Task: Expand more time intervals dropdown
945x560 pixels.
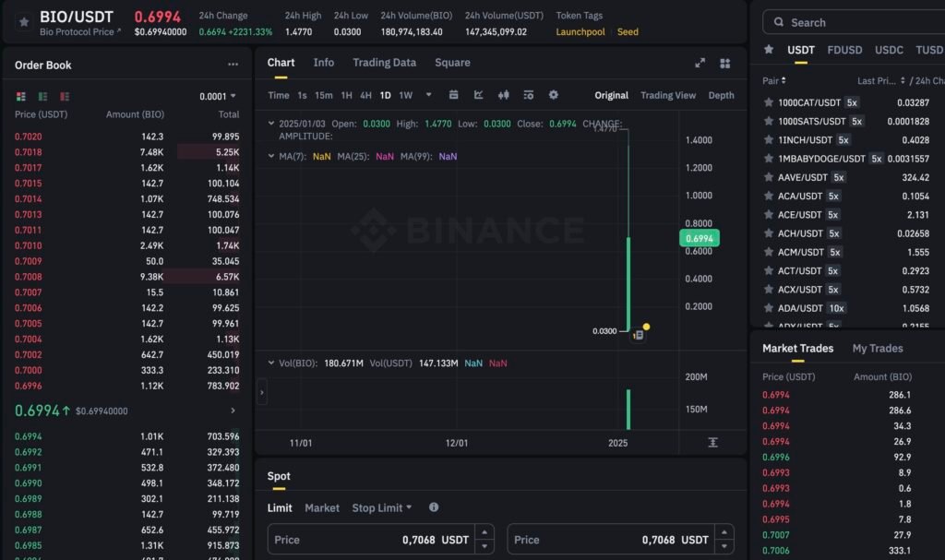Action: tap(428, 95)
